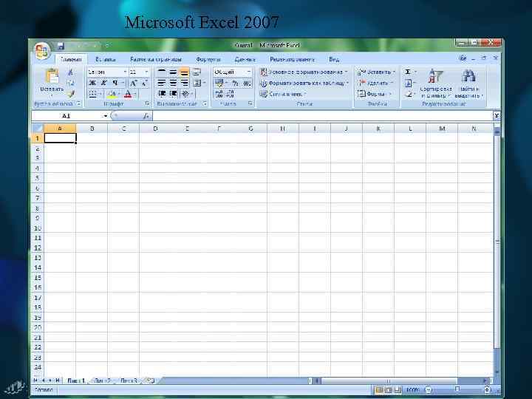
Task: Apply middle vertical alignment
Action: click(173, 72)
